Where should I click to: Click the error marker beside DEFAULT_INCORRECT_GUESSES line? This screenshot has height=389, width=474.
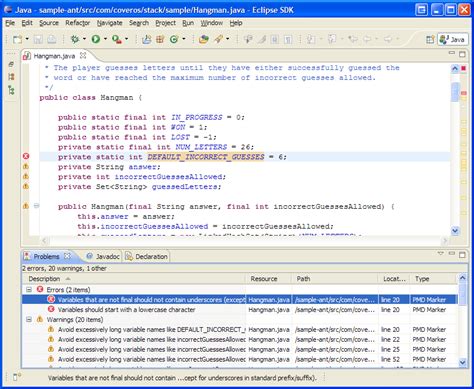[26, 156]
